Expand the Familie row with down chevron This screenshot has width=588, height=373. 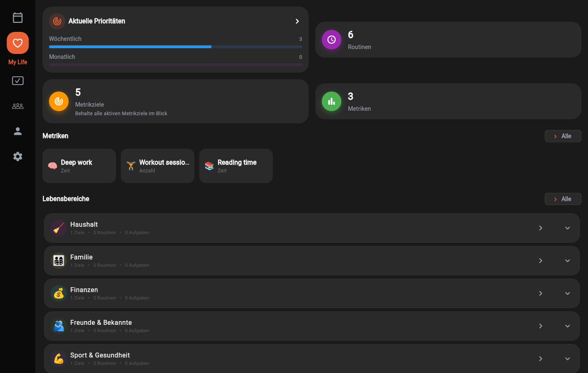[x=568, y=261]
